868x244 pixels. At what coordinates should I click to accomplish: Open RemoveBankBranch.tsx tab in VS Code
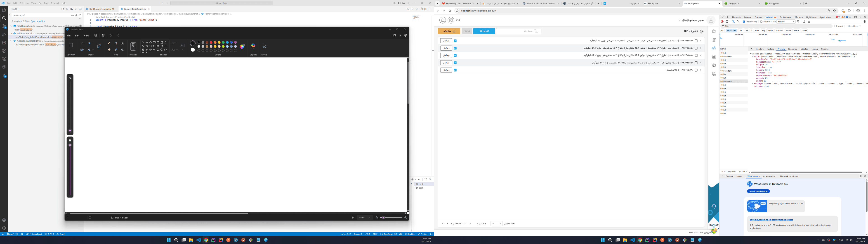pyautogui.click(x=135, y=9)
